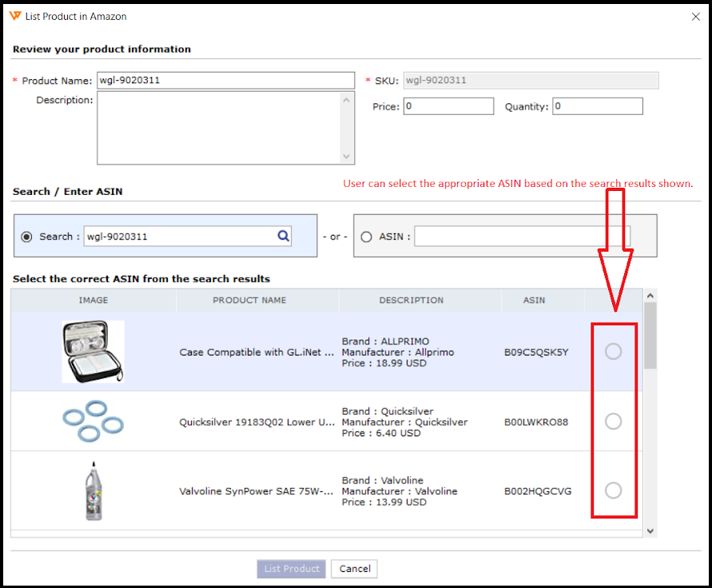Click the Valvoline bottle product image
712x588 pixels.
(93, 491)
